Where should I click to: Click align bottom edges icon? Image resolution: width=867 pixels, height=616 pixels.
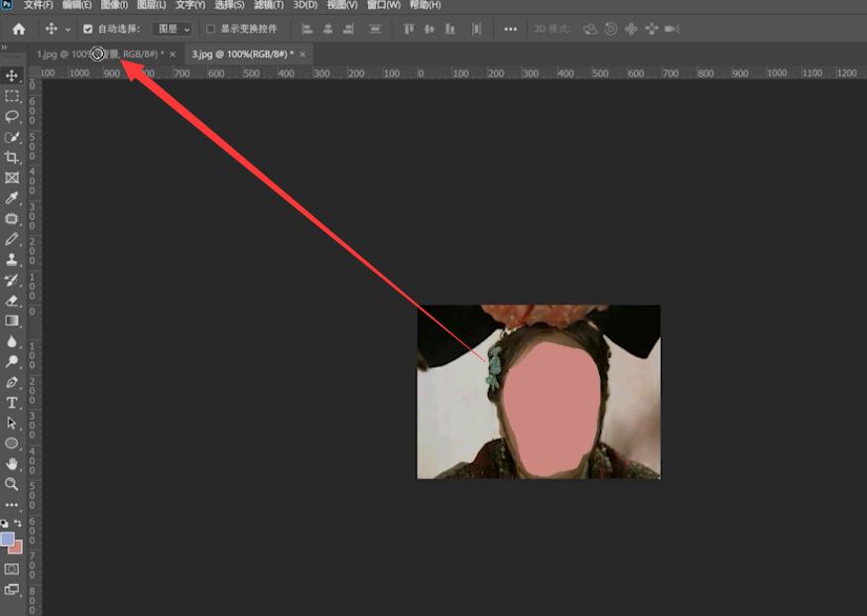[x=450, y=29]
